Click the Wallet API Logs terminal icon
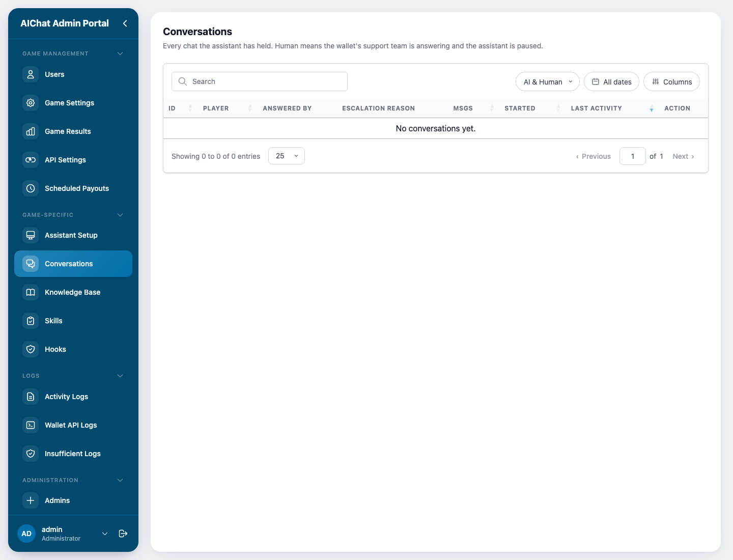 [x=31, y=425]
